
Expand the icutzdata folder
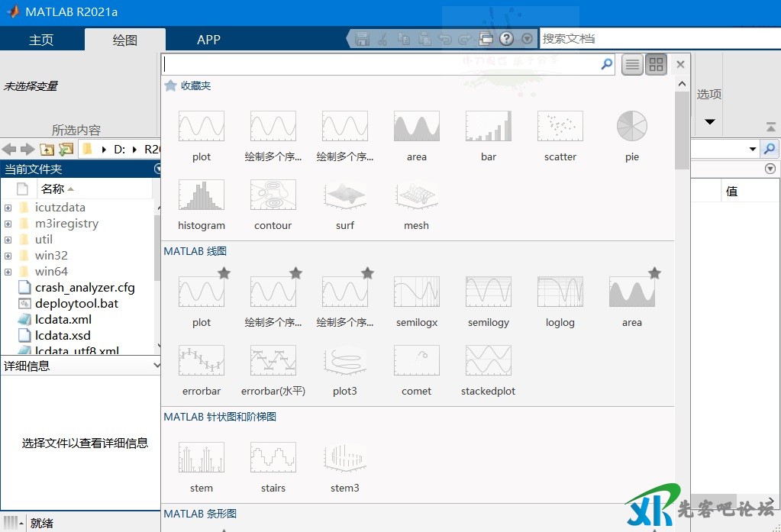[x=8, y=208]
